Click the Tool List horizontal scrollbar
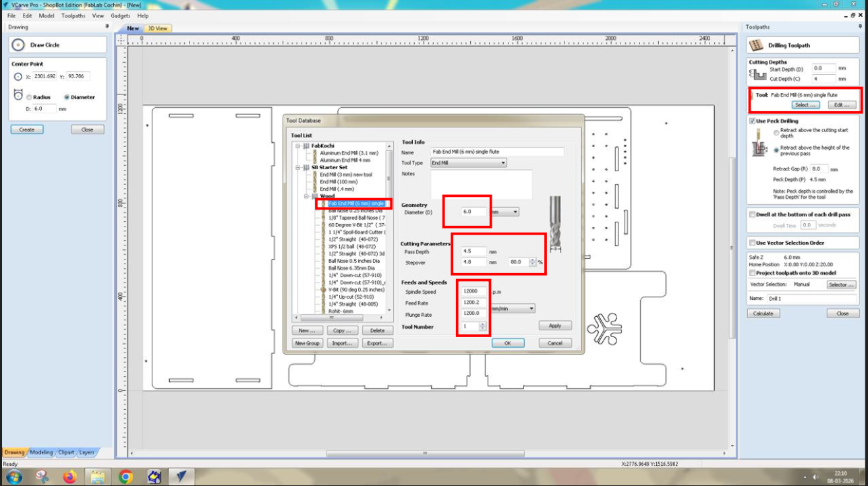This screenshot has width=868, height=486. click(x=341, y=318)
